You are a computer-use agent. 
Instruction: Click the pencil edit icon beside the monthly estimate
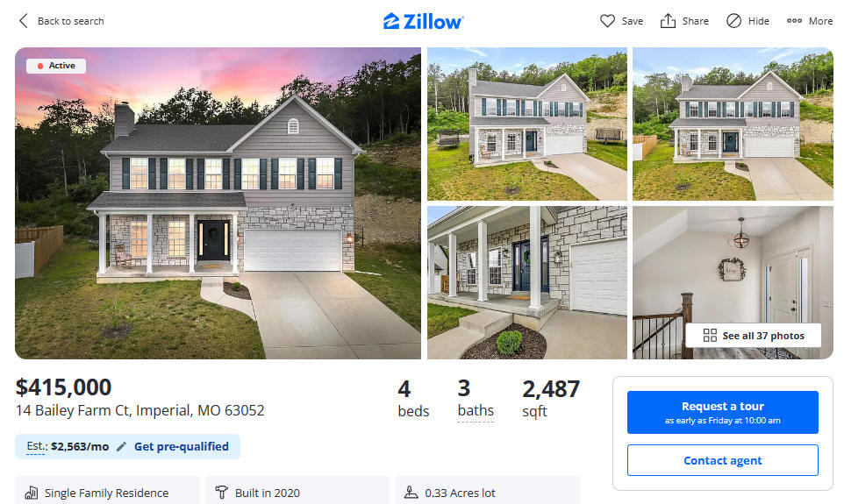tap(121, 446)
